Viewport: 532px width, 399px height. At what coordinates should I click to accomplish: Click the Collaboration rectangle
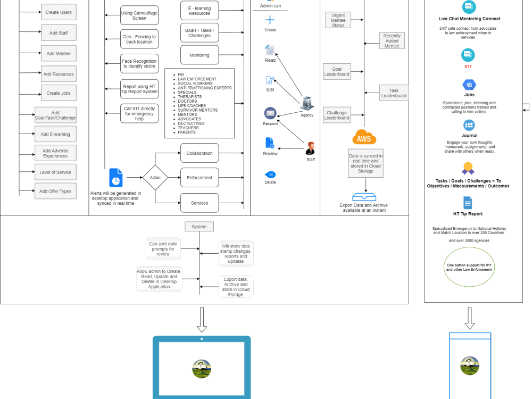click(x=199, y=153)
